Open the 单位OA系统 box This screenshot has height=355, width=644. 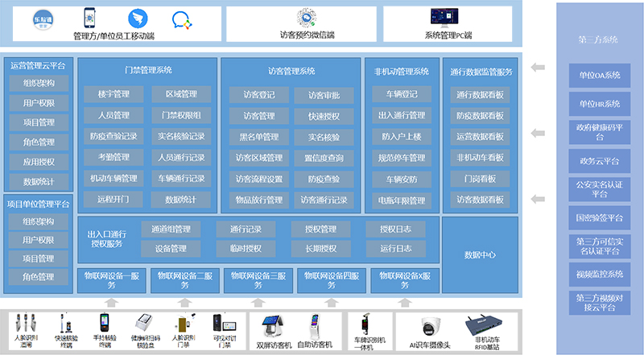coord(597,75)
